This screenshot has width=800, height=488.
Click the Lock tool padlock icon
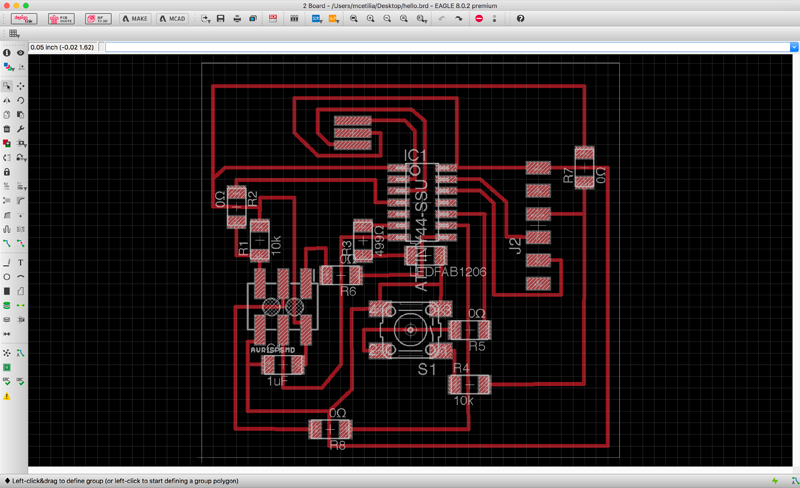[x=7, y=172]
